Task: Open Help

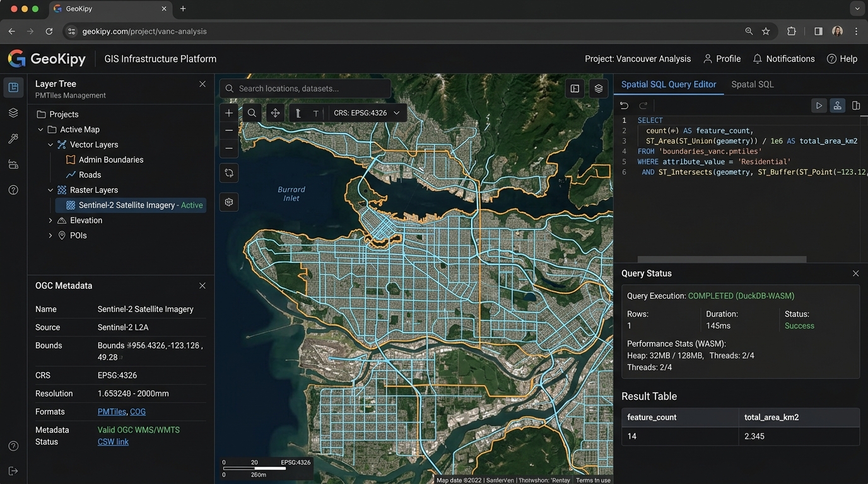Action: tap(842, 59)
